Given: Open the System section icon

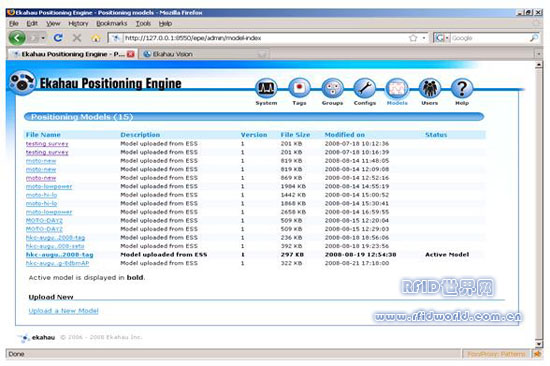Looking at the screenshot, I should (x=266, y=88).
